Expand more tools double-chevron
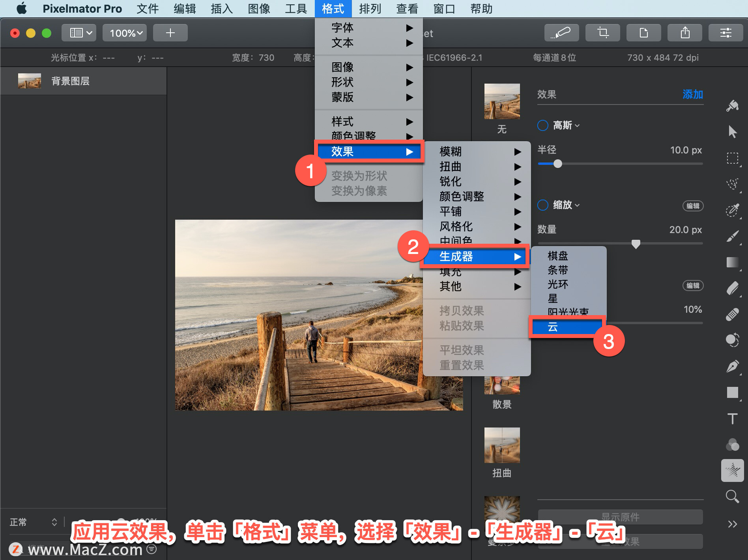This screenshot has height=560, width=748. coord(733,524)
